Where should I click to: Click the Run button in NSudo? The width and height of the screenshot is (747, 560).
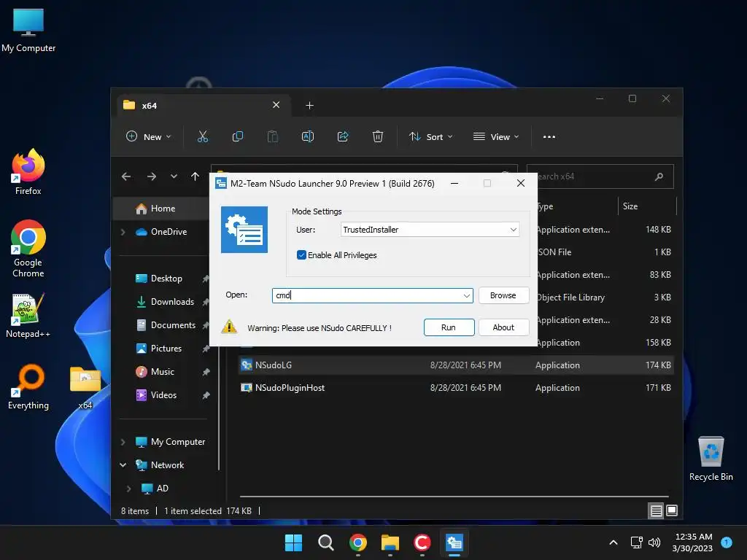tap(449, 327)
